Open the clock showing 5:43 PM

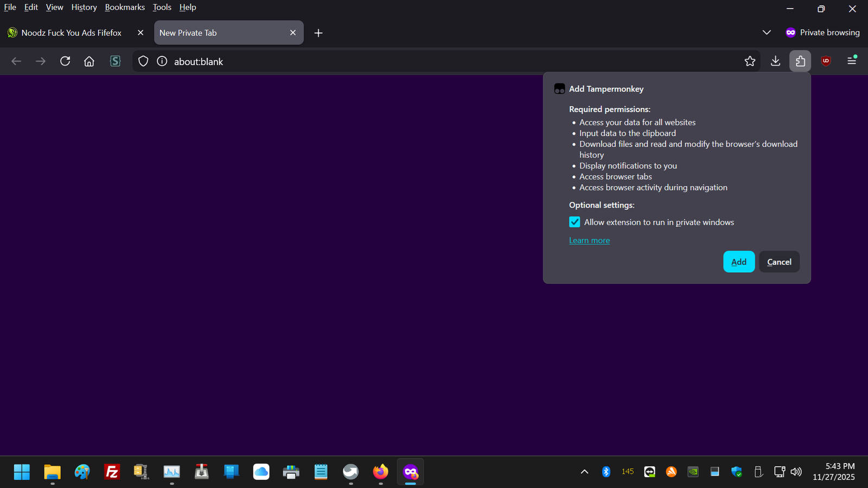834,472
